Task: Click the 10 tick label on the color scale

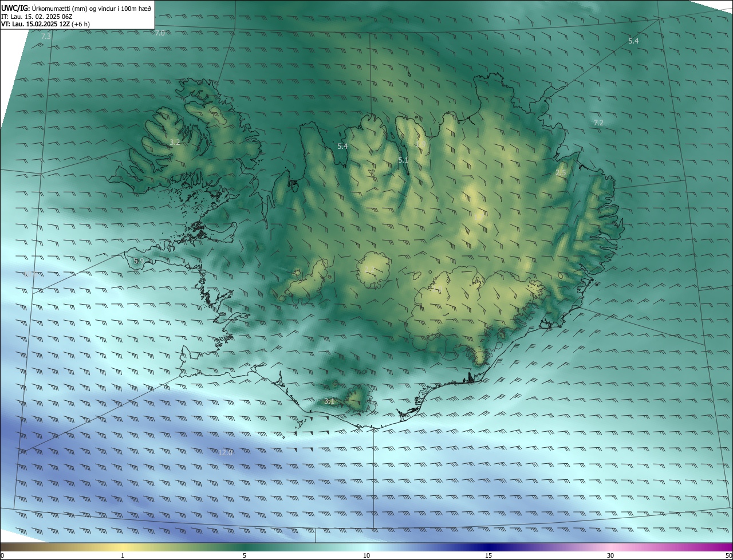Action: point(366,556)
